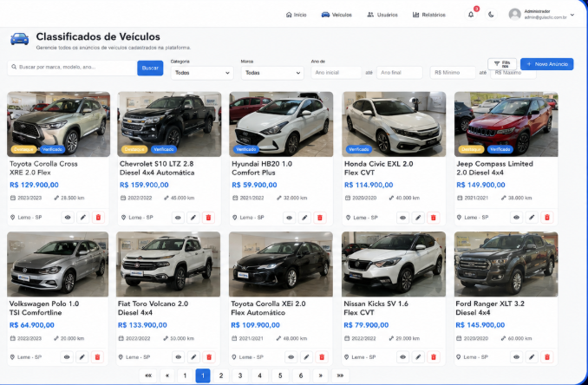588x385 pixels.
Task: Delete the Honda Civic EXL listing
Action: 433,218
